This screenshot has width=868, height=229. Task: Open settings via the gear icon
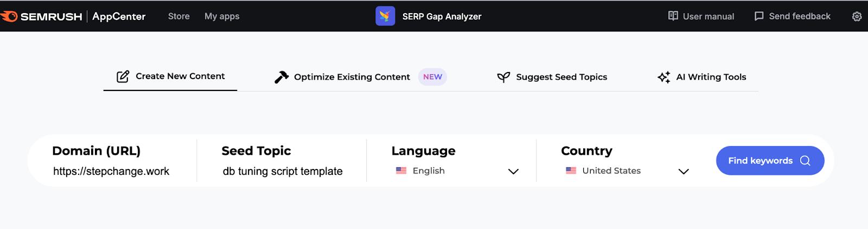(857, 16)
